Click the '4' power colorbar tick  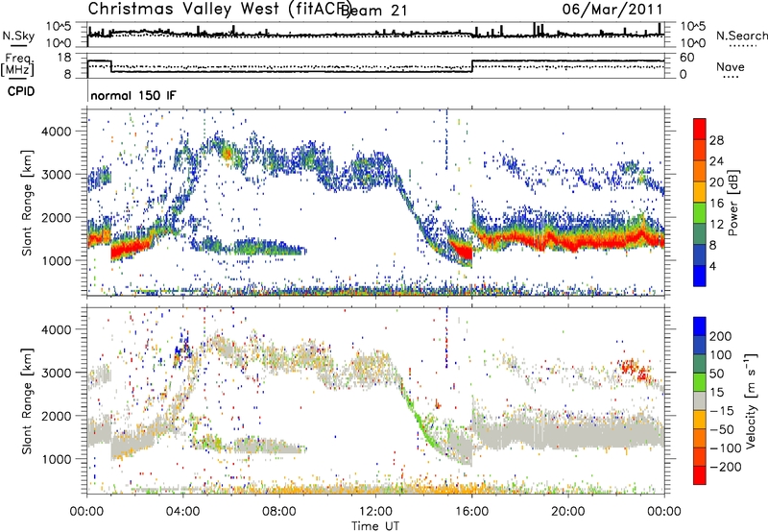click(x=713, y=266)
